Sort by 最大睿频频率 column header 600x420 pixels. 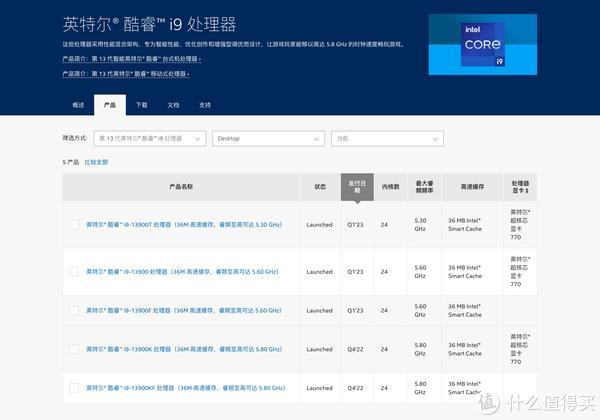pyautogui.click(x=424, y=187)
